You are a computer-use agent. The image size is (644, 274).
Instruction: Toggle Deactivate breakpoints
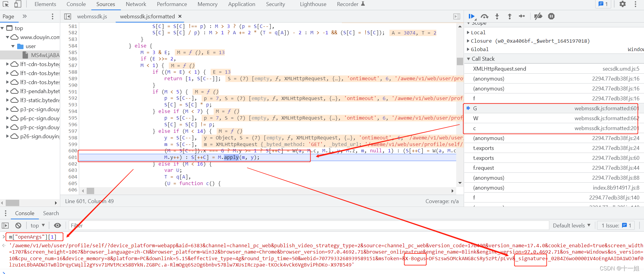click(x=538, y=16)
